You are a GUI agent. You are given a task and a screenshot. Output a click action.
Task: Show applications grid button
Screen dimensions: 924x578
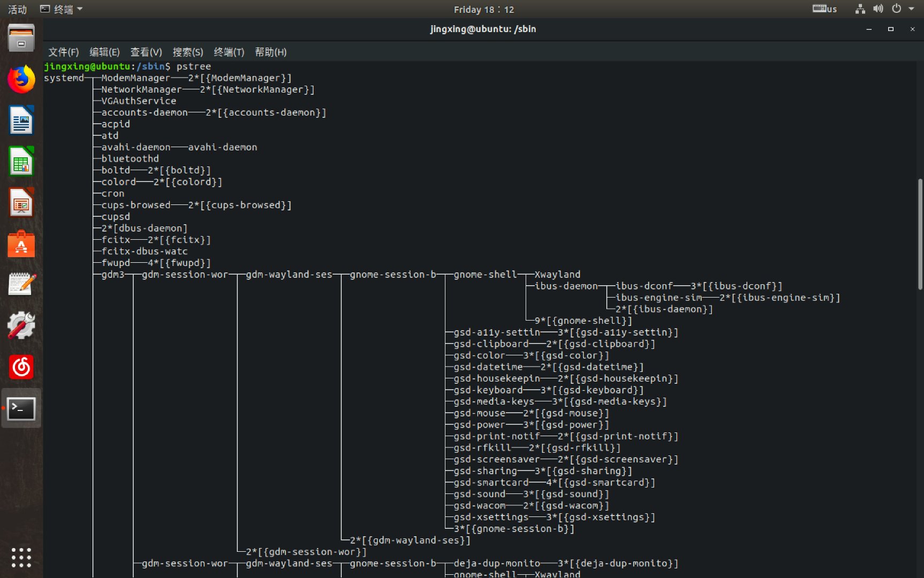[x=21, y=557]
